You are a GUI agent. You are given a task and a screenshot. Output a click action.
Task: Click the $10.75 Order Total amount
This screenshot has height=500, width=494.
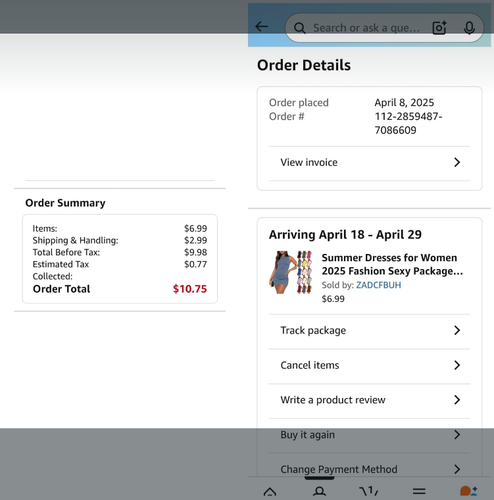[190, 289]
